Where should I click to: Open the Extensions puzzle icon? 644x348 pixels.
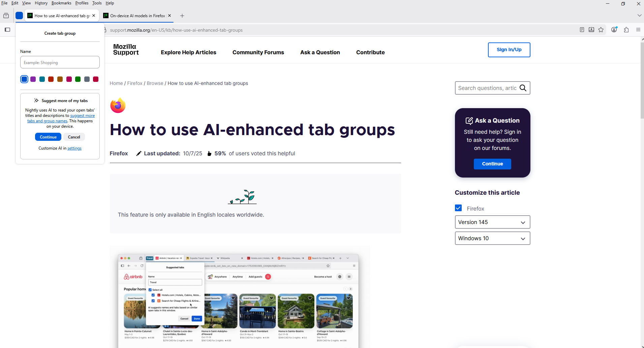[626, 30]
